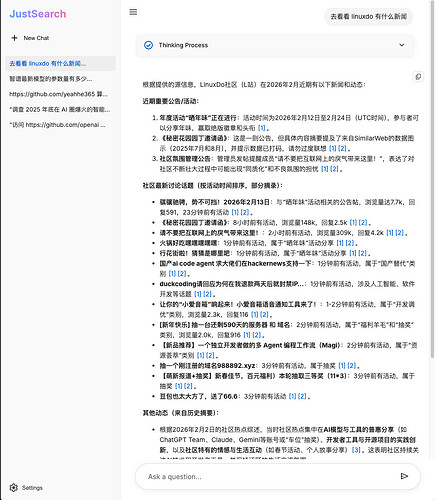This screenshot has height=500, width=435.
Task: Open citation [1] after "请勿过度联想"
Action: tap(333, 148)
